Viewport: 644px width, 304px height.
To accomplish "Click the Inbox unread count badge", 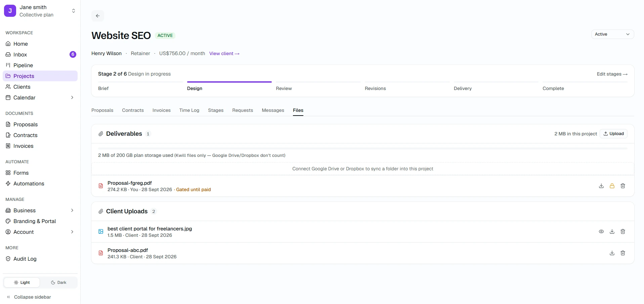I will click(x=73, y=54).
